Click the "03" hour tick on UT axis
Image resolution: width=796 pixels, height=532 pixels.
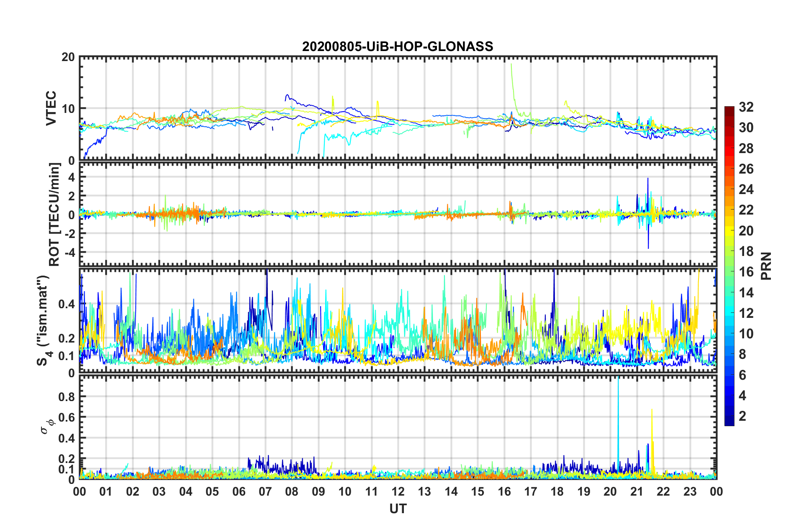[x=159, y=491]
